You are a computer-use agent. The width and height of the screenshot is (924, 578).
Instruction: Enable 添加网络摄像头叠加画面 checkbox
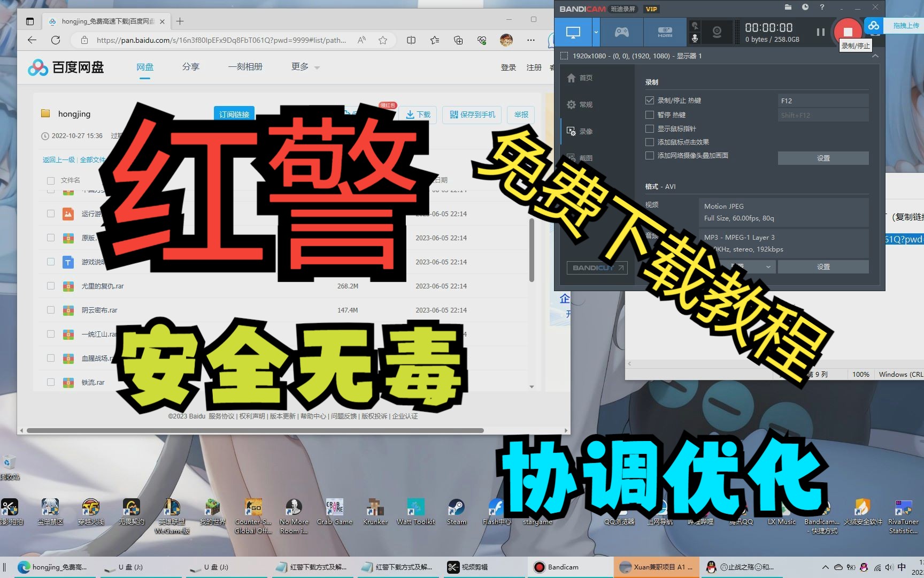(x=650, y=155)
